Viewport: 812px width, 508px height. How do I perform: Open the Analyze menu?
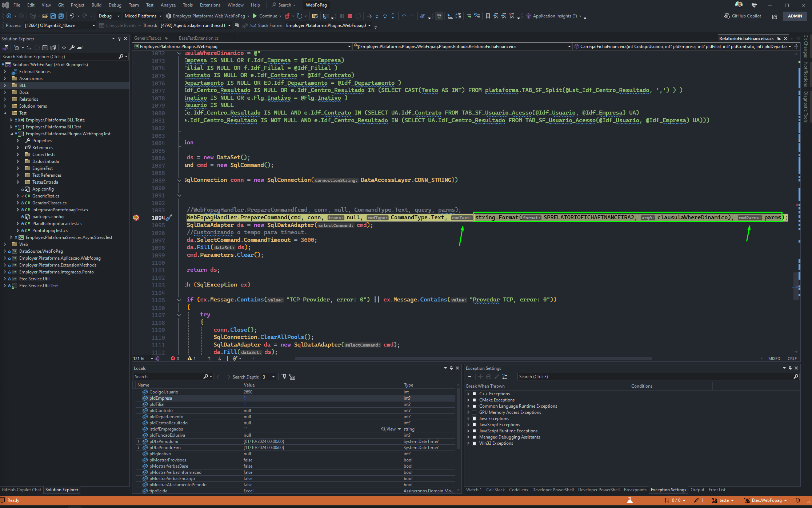(168, 5)
